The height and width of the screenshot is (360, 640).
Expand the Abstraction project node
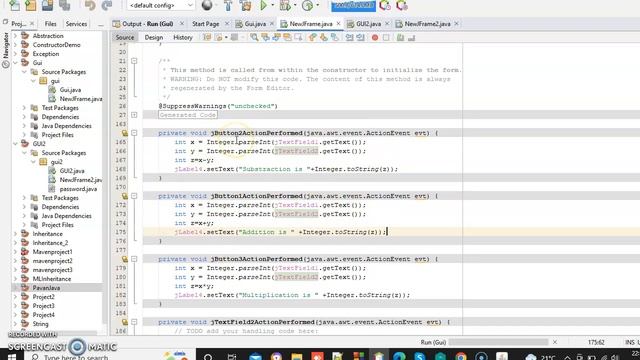pos(16,36)
